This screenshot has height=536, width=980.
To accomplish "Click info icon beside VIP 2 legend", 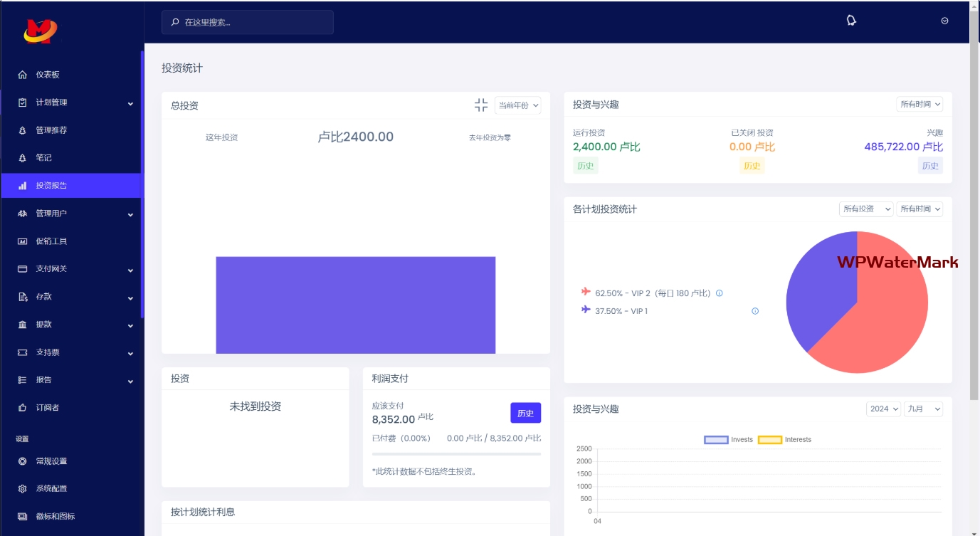I will click(719, 293).
